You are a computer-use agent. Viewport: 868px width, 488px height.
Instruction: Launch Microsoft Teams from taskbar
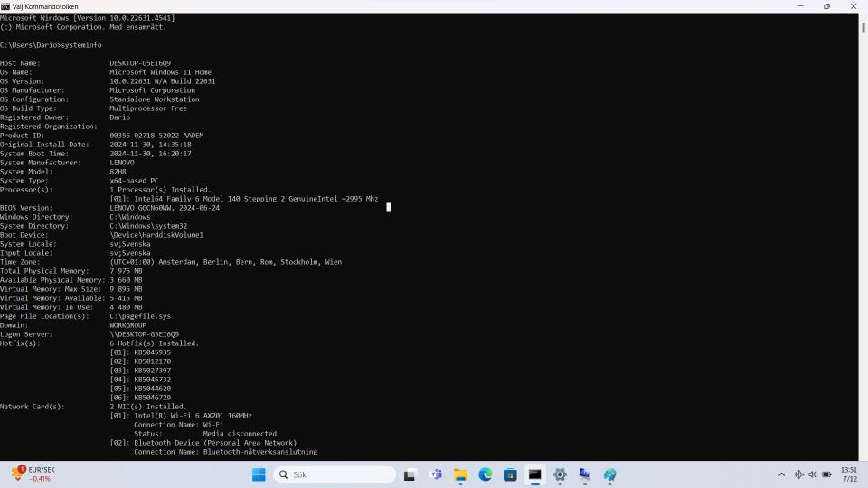[x=436, y=474]
